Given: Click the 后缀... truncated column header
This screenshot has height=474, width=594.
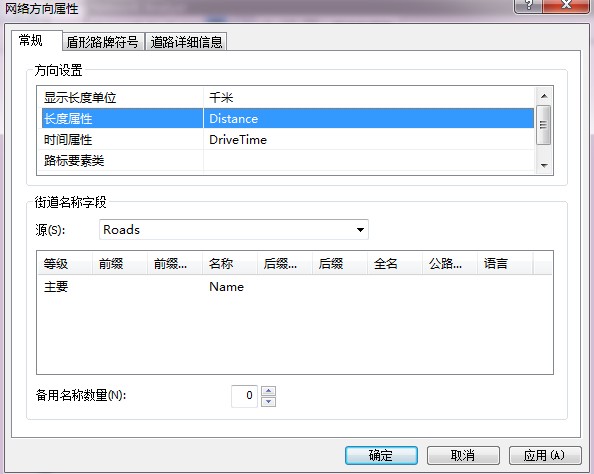Looking at the screenshot, I should [285, 263].
